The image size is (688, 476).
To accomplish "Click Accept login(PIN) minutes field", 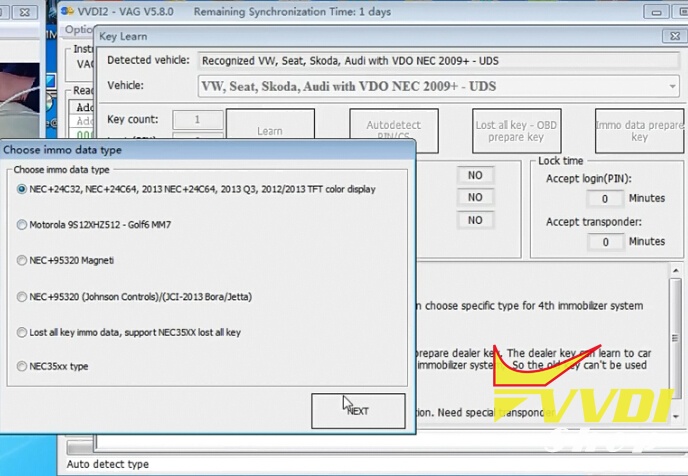I will [605, 199].
